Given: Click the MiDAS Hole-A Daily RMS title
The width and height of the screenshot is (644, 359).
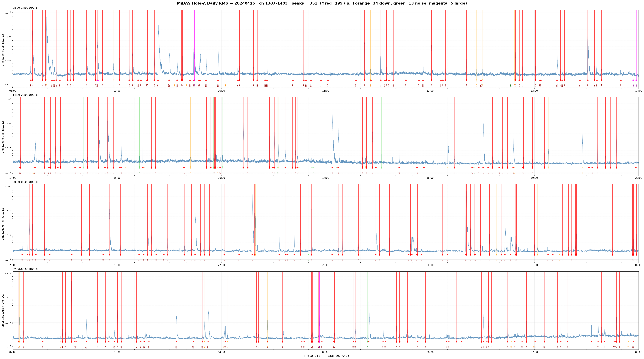Looking at the screenshot, I should coord(322,3).
